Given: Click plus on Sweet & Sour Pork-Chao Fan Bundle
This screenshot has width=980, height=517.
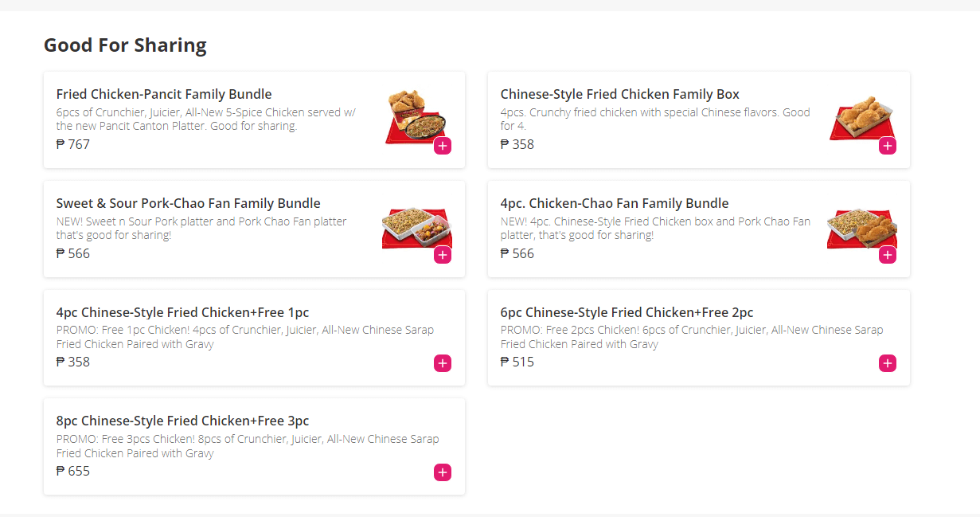Looking at the screenshot, I should [443, 255].
